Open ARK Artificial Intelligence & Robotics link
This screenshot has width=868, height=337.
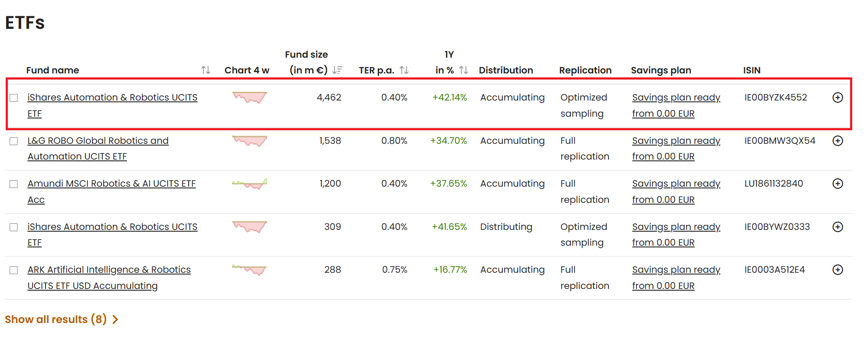pos(109,278)
